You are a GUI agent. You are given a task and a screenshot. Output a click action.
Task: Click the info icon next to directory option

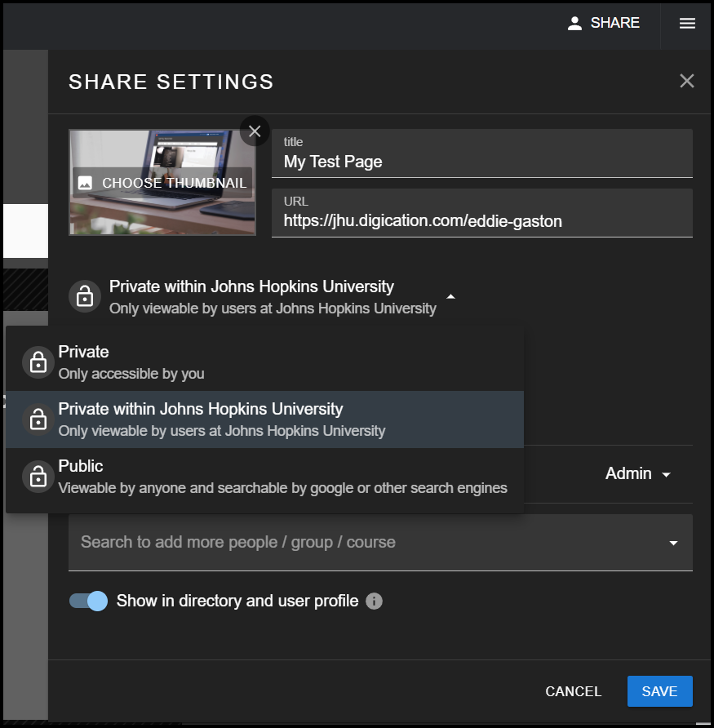point(374,601)
